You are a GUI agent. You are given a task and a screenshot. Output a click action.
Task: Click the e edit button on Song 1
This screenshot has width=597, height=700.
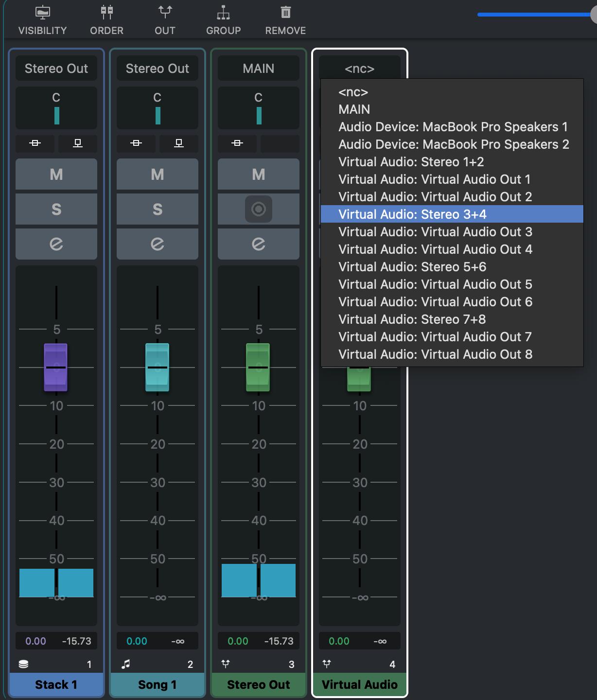tap(157, 244)
